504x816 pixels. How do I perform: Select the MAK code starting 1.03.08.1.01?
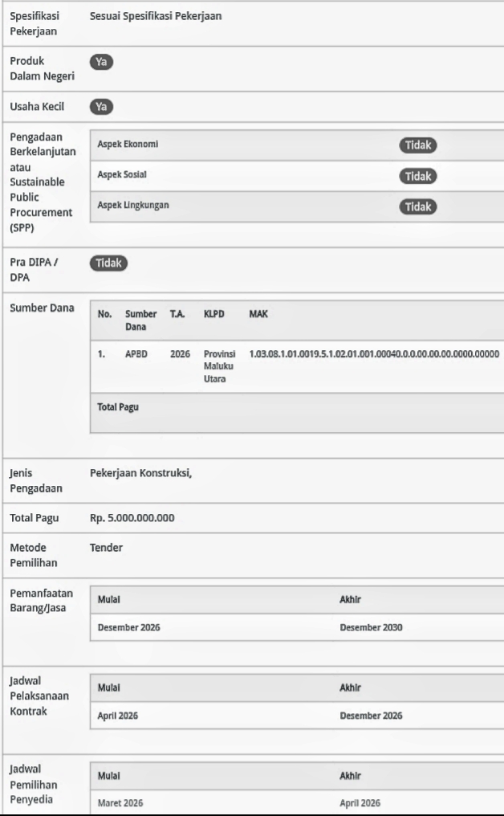[374, 353]
